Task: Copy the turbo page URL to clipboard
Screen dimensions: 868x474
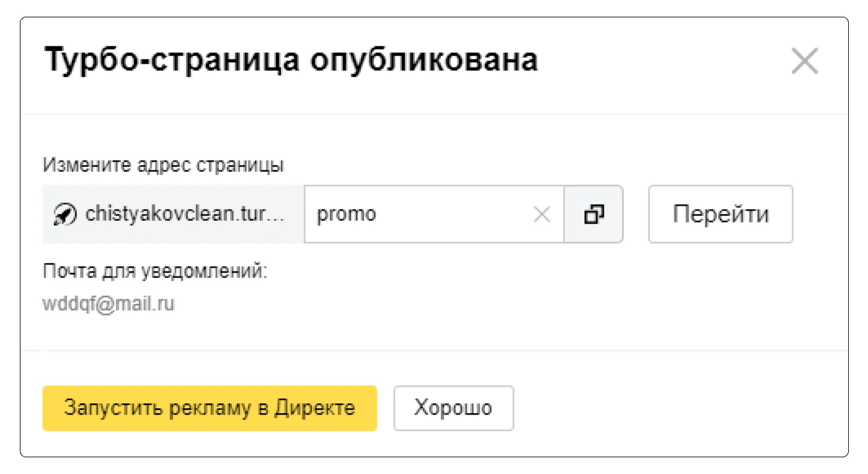Action: (x=593, y=214)
